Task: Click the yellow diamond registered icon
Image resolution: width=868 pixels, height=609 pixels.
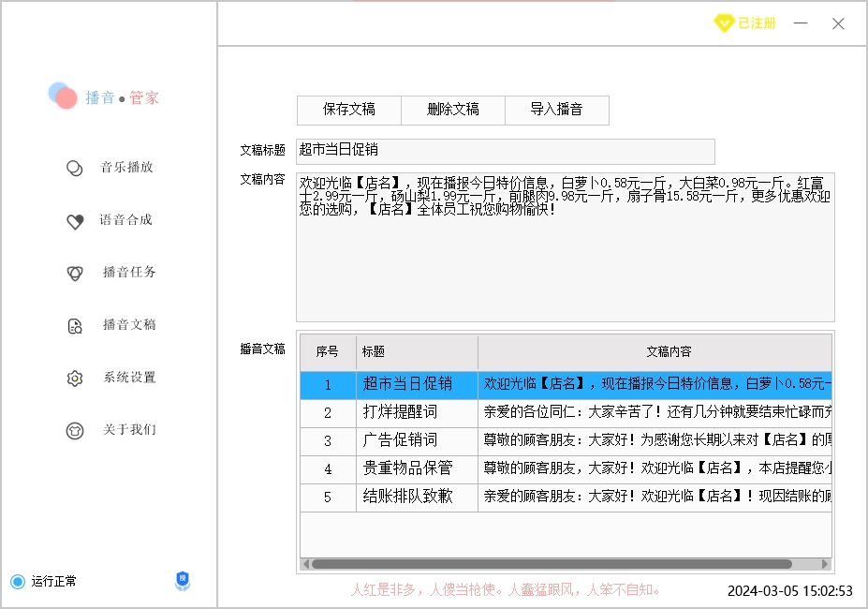Action: click(x=724, y=23)
